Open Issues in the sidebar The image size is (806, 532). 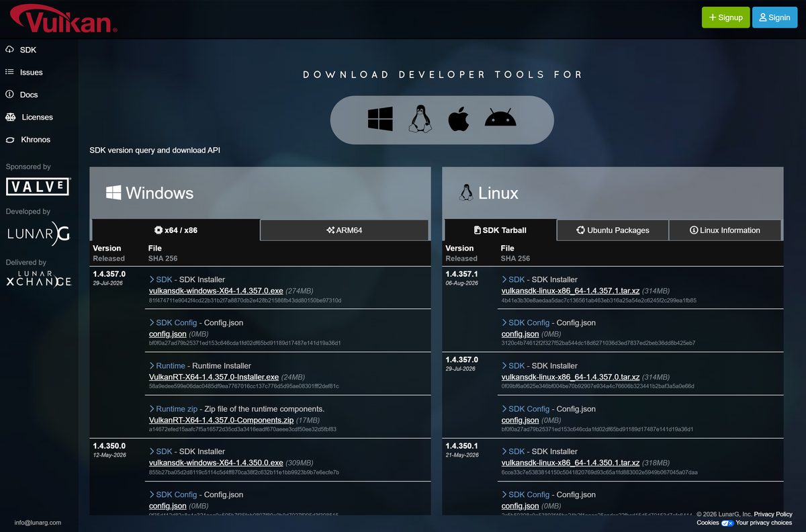(x=24, y=72)
